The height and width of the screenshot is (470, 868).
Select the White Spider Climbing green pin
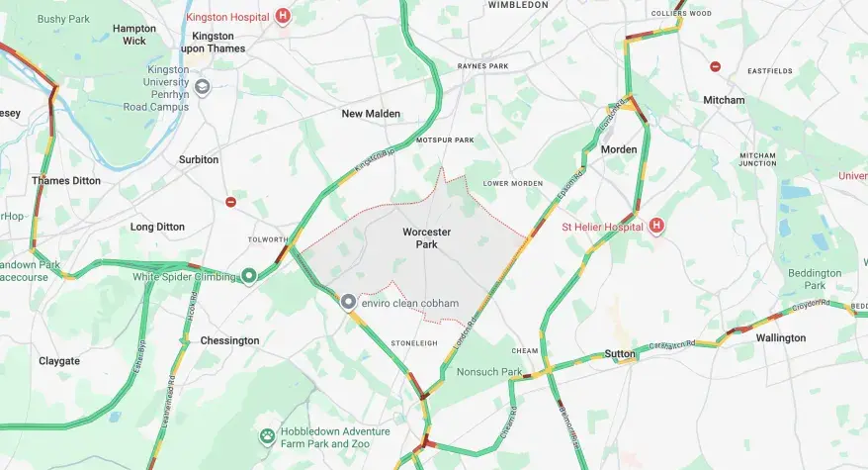point(249,275)
